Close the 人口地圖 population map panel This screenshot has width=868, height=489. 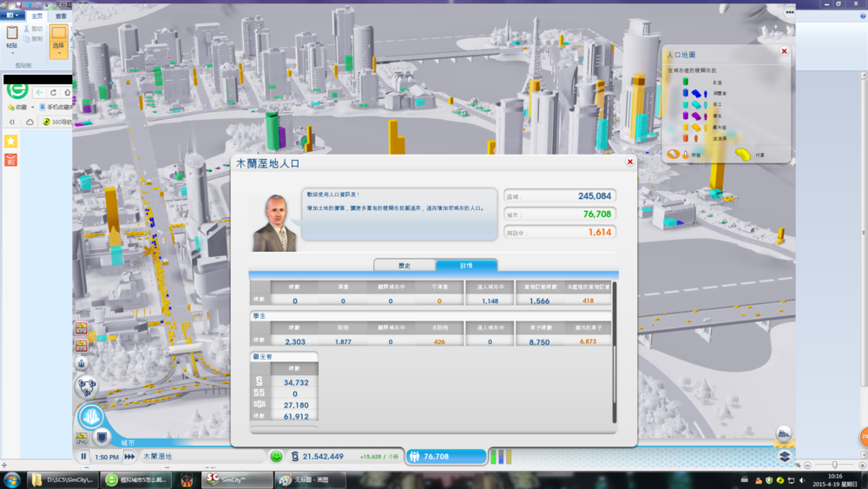(x=784, y=51)
